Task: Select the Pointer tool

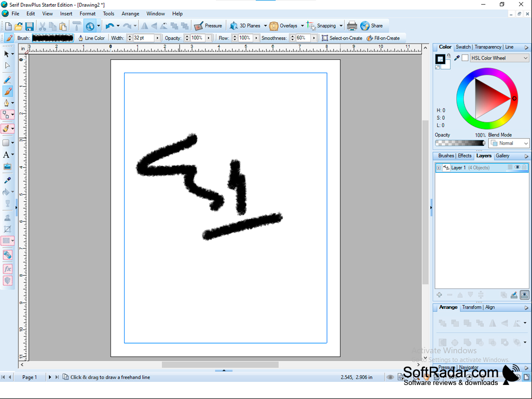Action: (6, 54)
